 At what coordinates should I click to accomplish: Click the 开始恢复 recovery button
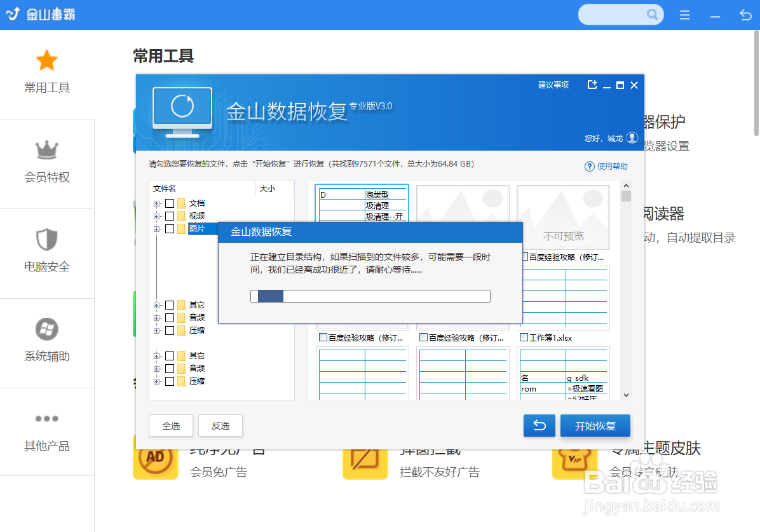click(595, 425)
